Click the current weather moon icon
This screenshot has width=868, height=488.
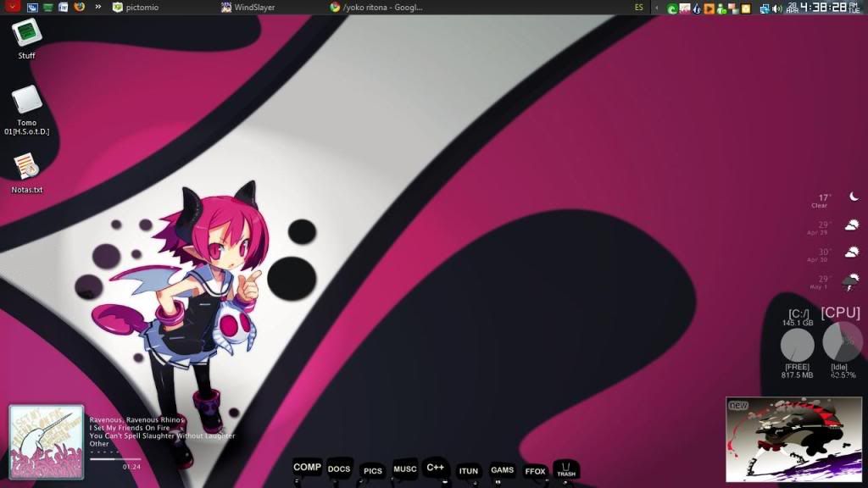[x=854, y=197]
